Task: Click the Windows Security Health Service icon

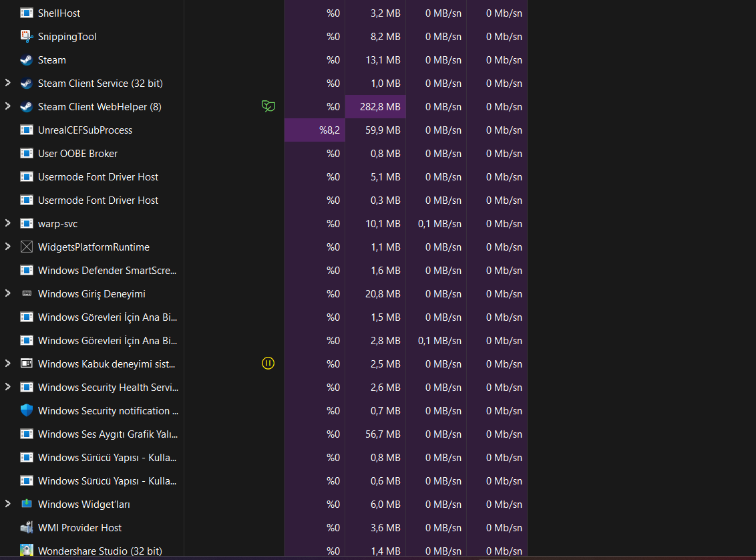Action: pos(27,388)
